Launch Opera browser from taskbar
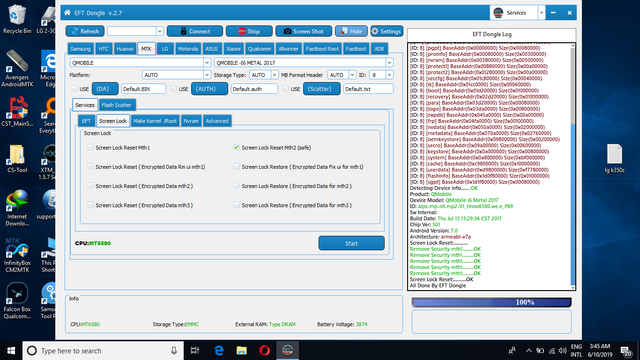This screenshot has height=360, width=640. pyautogui.click(x=264, y=351)
